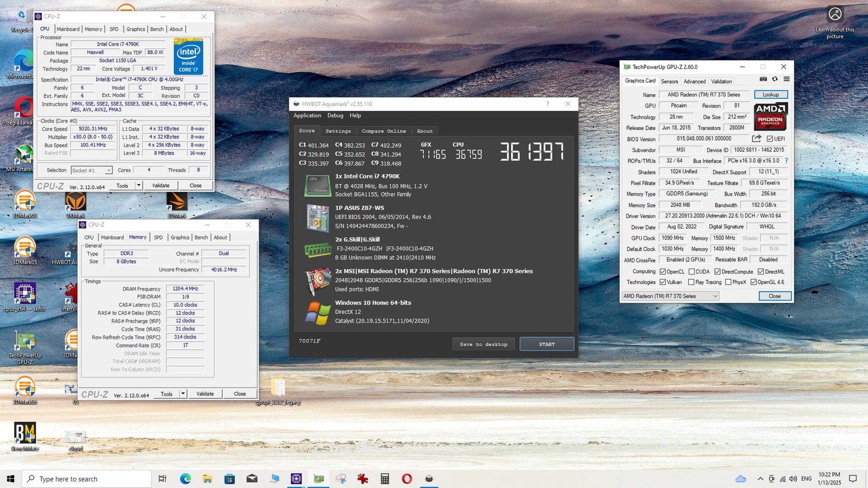868x488 pixels.
Task: Open the 3DMark03 desktop icon
Action: tap(25, 204)
